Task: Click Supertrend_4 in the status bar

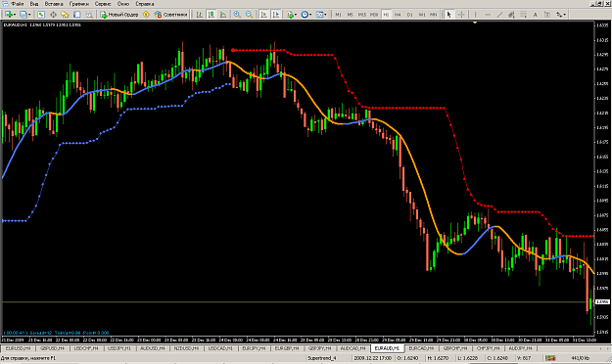Action: coord(322,358)
